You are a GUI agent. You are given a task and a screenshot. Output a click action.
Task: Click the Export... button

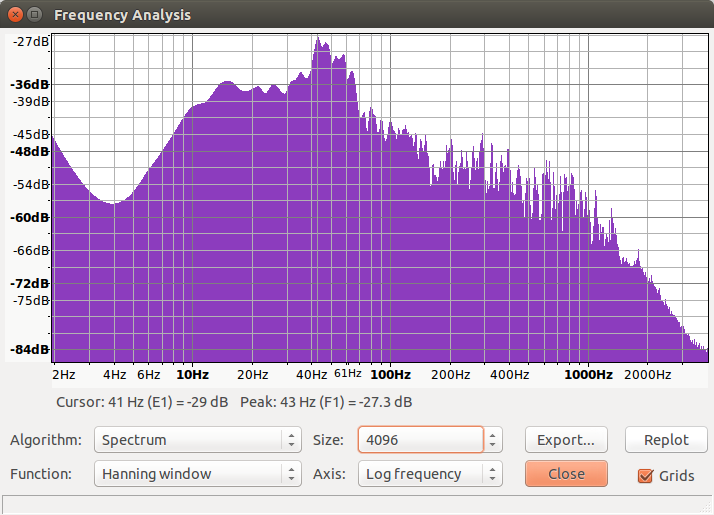pos(566,439)
